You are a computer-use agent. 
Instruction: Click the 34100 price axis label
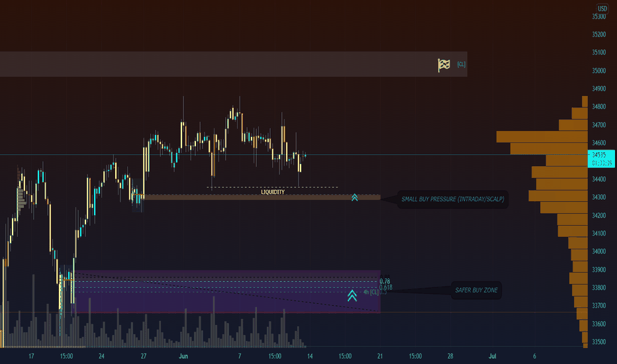[x=599, y=234]
